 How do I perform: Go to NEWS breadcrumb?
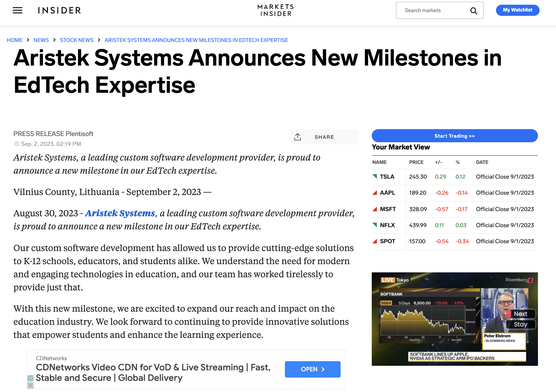click(x=41, y=40)
